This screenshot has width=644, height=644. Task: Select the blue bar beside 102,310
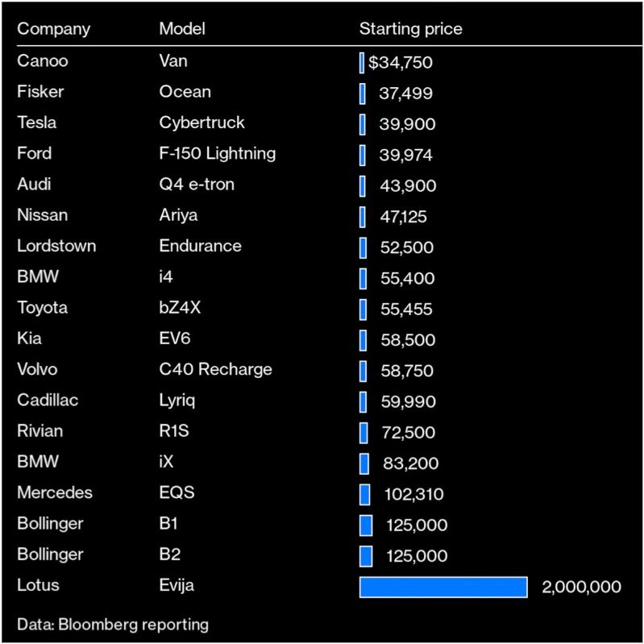coord(364,494)
